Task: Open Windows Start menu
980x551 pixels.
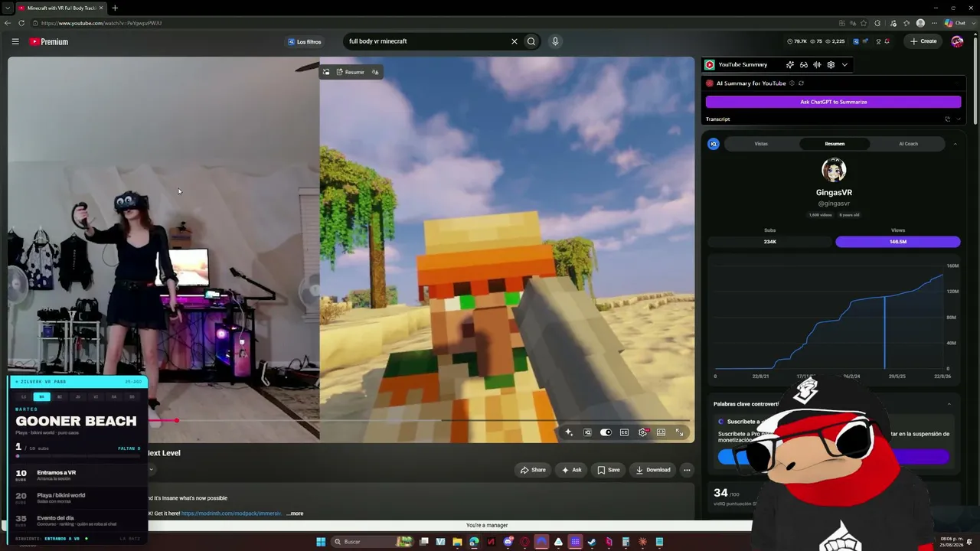Action: click(321, 542)
